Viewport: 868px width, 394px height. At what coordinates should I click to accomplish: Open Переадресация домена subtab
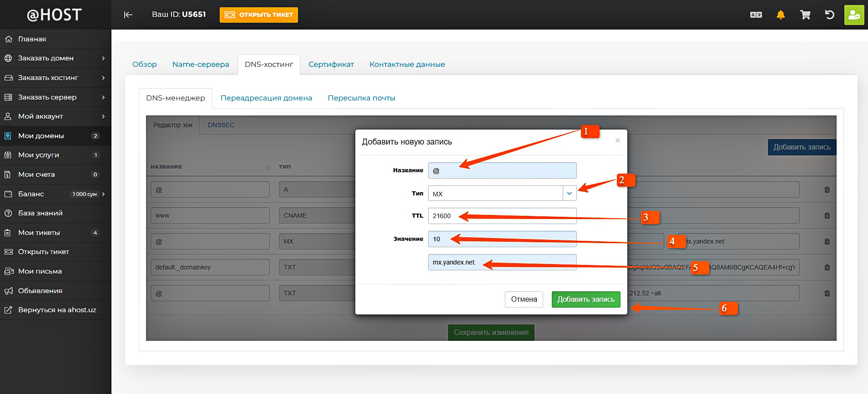[266, 98]
